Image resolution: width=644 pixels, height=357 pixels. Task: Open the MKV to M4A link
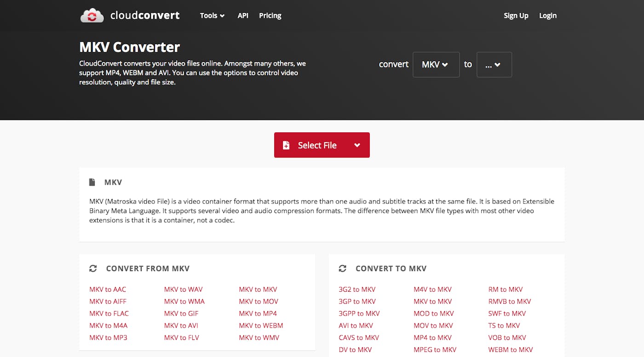point(108,325)
